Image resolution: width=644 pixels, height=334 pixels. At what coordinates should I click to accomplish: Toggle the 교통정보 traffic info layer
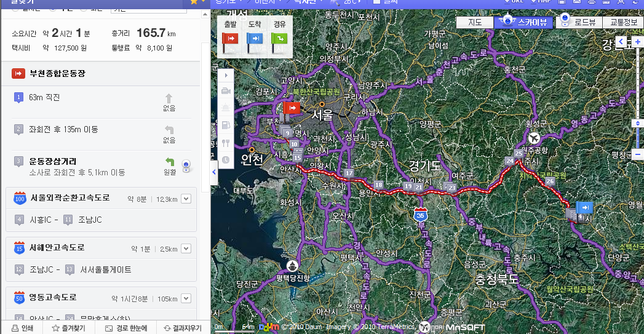point(622,23)
